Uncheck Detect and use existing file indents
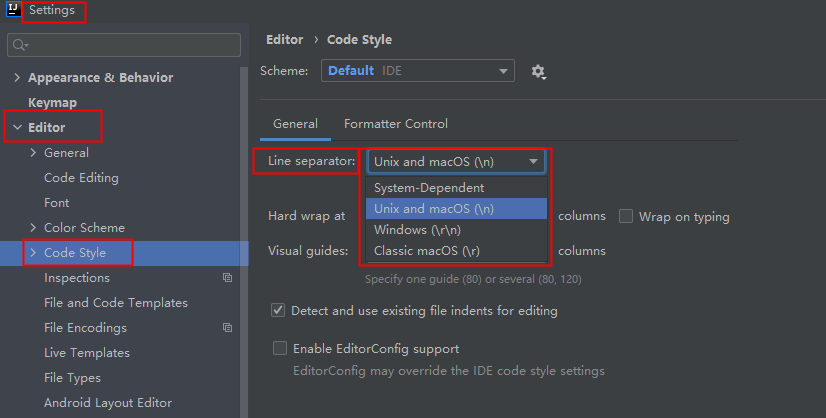 click(278, 310)
